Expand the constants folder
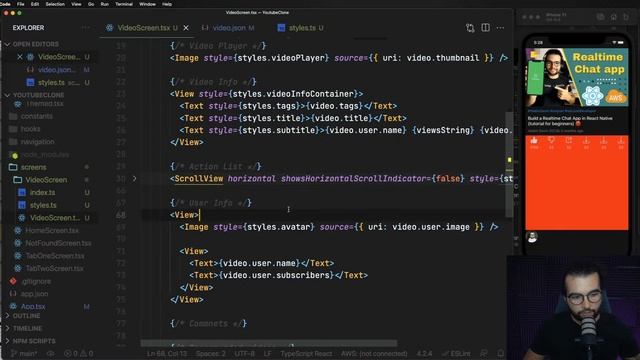640x360 pixels. [37, 116]
